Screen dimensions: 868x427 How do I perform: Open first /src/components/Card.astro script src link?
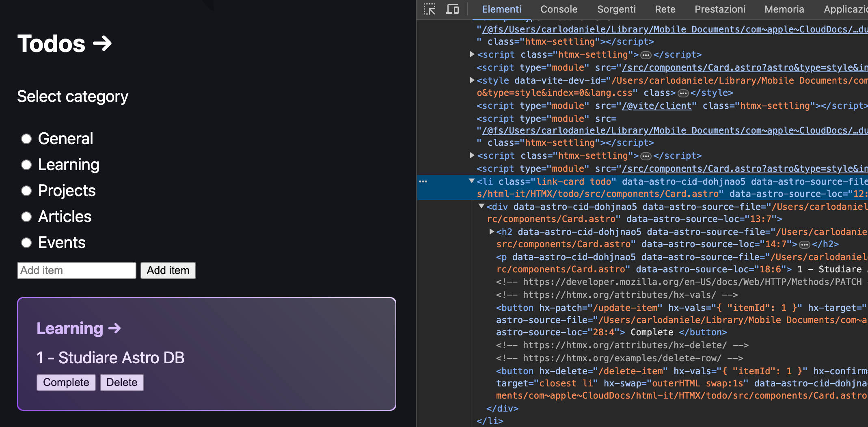pos(745,67)
